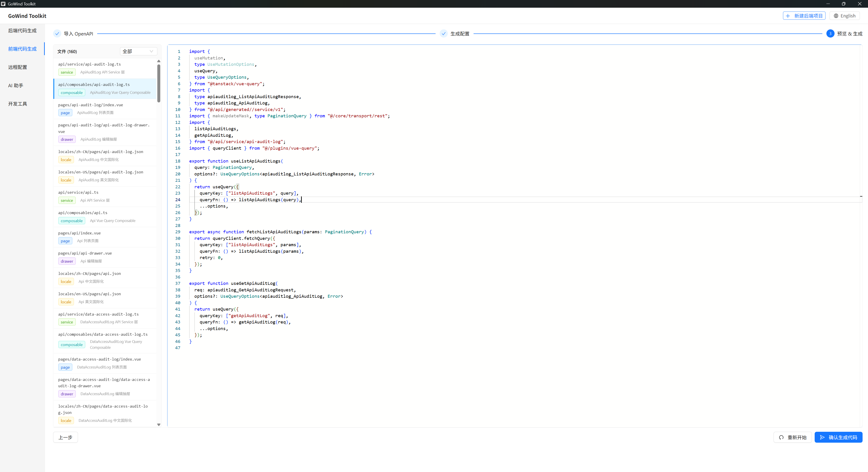Select file pages/api/index.vue
This screenshot has width=868, height=472.
pos(105,237)
